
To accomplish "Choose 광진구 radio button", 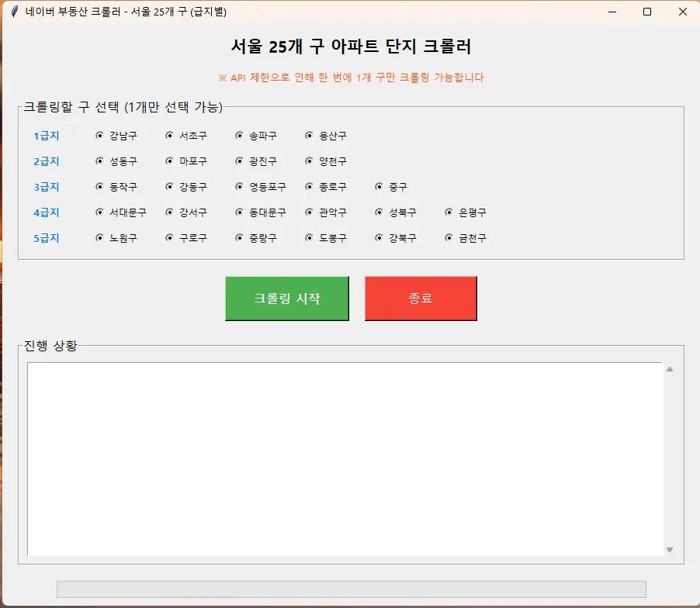I will (237, 161).
